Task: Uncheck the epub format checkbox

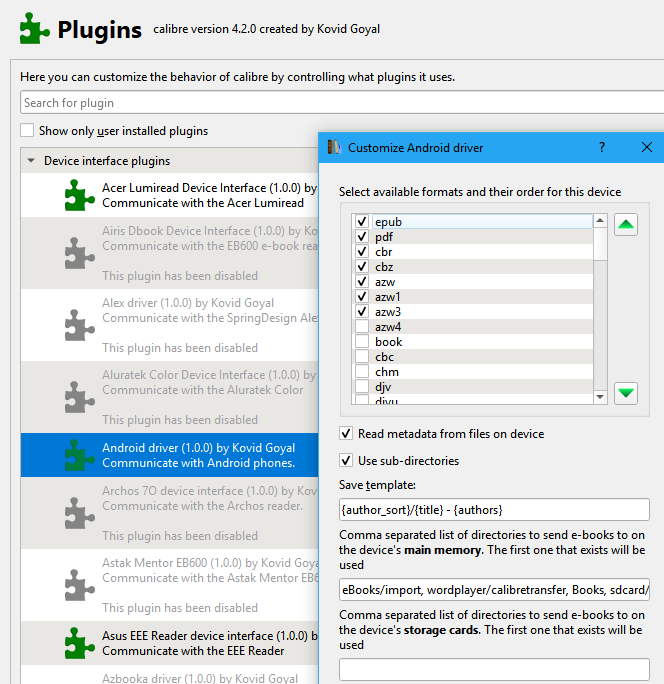Action: coord(362,222)
